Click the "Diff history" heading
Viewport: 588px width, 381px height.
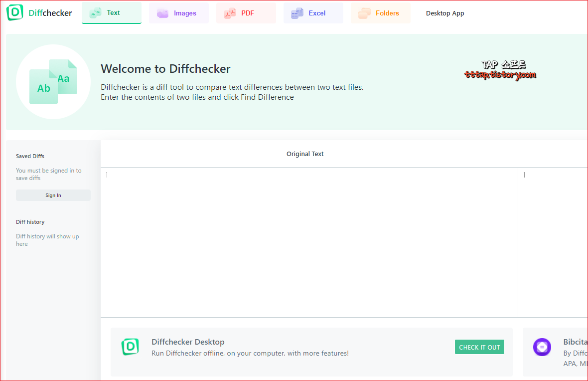click(x=30, y=222)
